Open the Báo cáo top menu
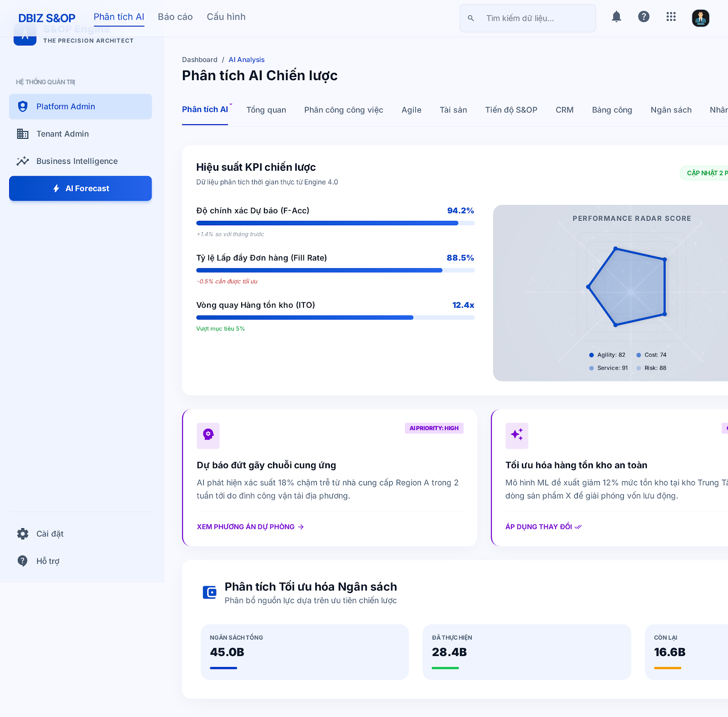 tap(175, 17)
